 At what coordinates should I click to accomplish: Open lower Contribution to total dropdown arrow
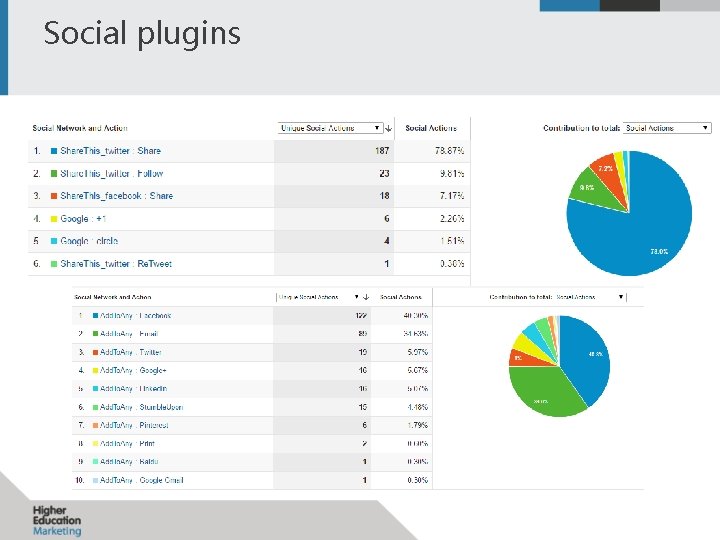pos(621,297)
